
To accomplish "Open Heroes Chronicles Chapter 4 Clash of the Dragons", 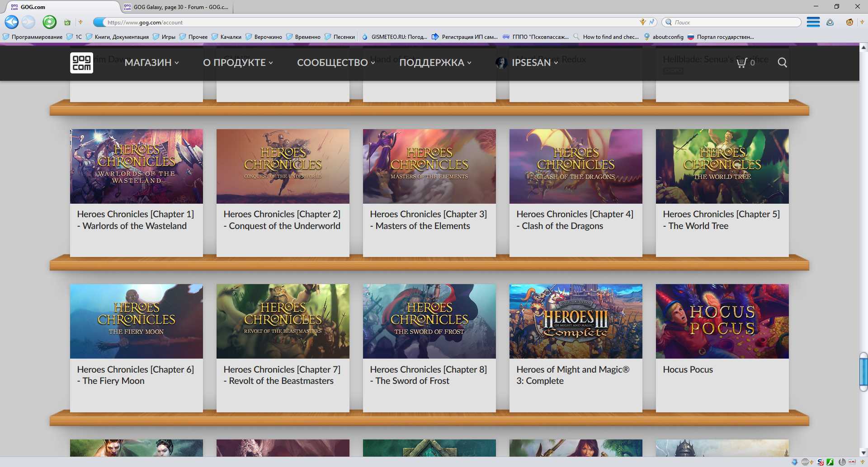I will [576, 193].
